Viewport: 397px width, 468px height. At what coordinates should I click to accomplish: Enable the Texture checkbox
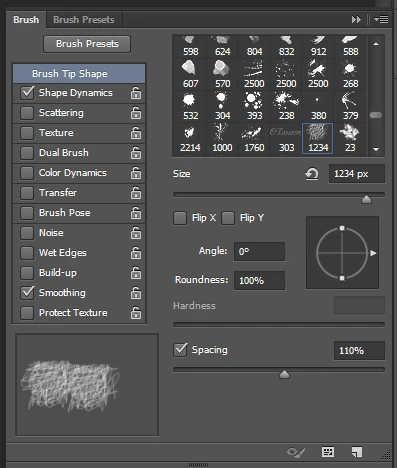pyautogui.click(x=27, y=133)
